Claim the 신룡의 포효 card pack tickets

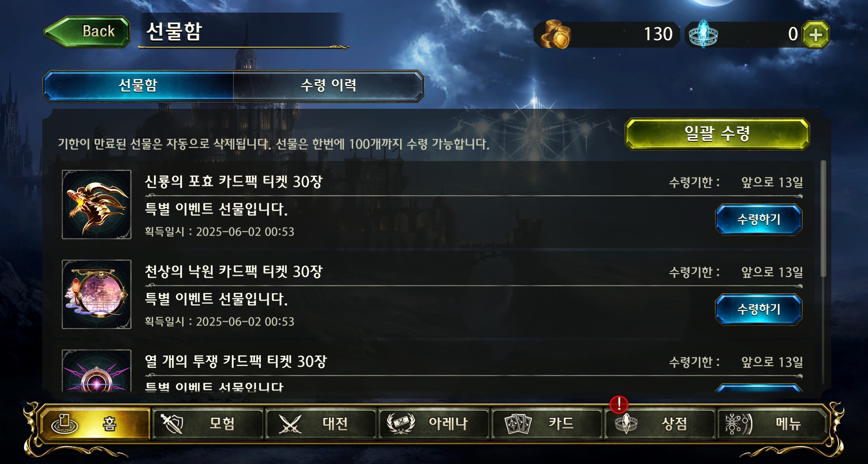click(758, 220)
